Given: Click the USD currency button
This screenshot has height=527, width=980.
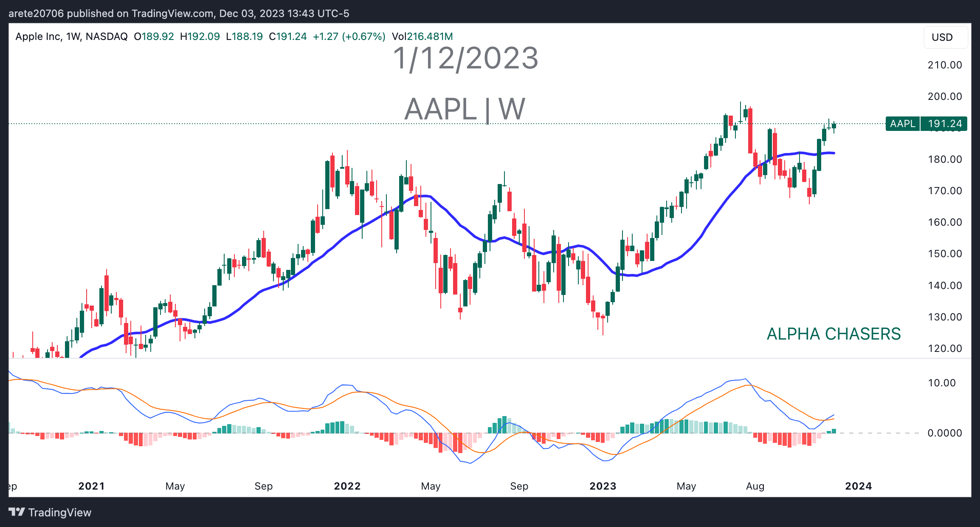Looking at the screenshot, I should tap(946, 37).
